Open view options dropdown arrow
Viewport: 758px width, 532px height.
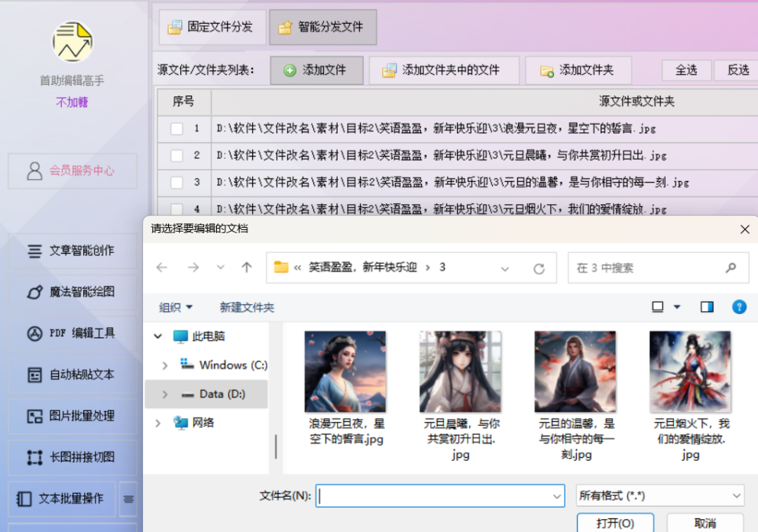(x=677, y=307)
